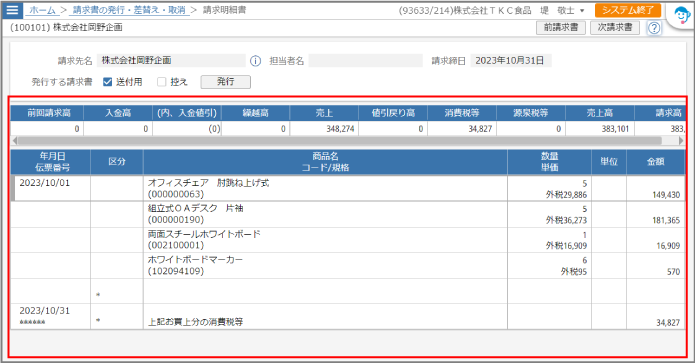
Task: Select the 入金高 column header
Action: pos(118,113)
